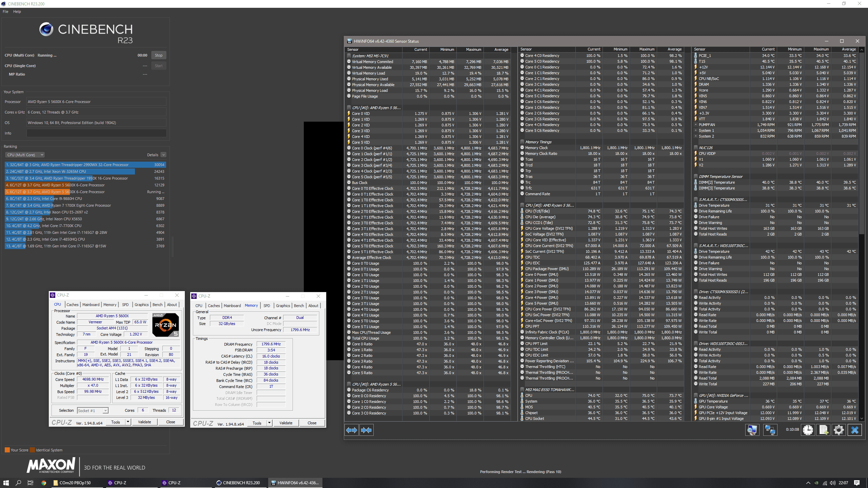Collapse NUC126 sensor group
The height and width of the screenshot is (488, 868).
pyautogui.click(x=696, y=148)
